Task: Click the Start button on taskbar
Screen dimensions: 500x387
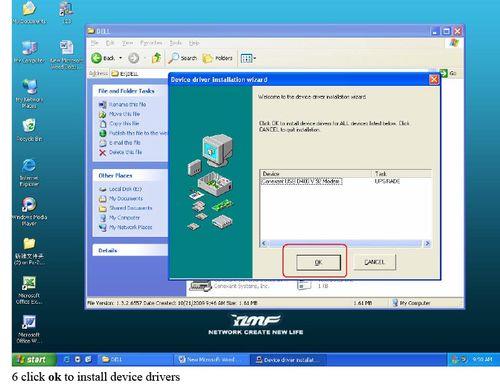Action: point(33,359)
